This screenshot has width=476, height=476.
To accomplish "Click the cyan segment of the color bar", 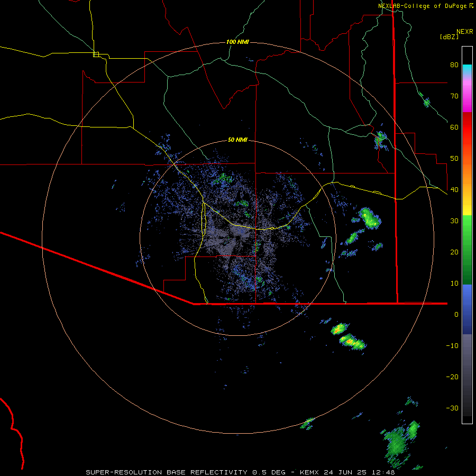I will pos(467,68).
